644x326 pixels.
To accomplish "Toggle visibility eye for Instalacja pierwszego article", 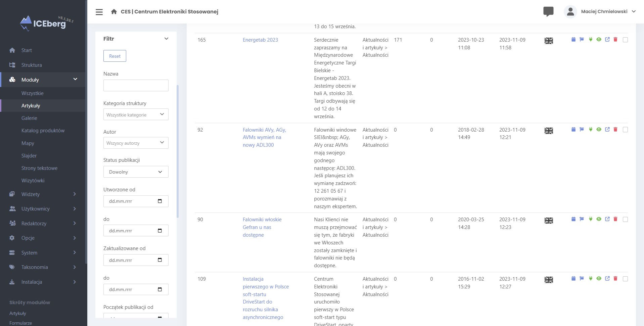I will (599, 279).
